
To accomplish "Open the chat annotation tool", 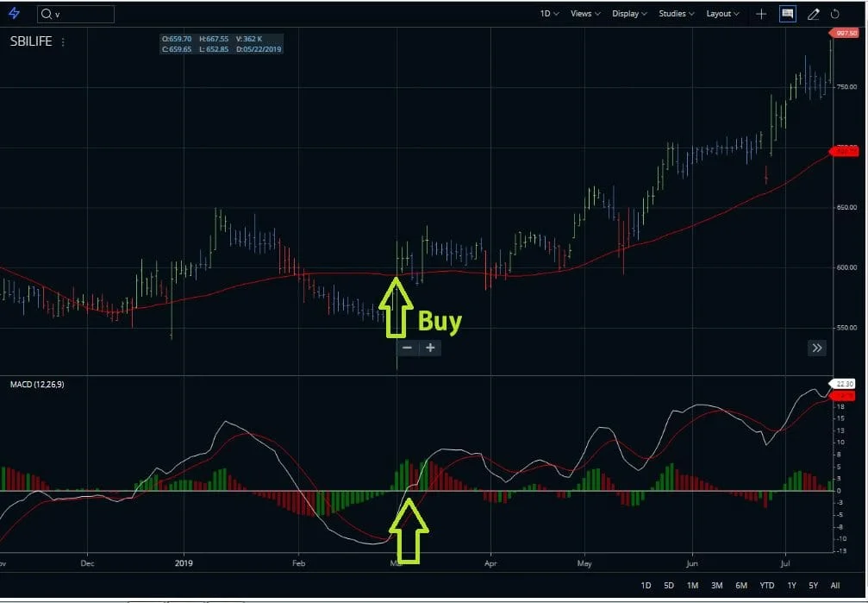I will [787, 14].
